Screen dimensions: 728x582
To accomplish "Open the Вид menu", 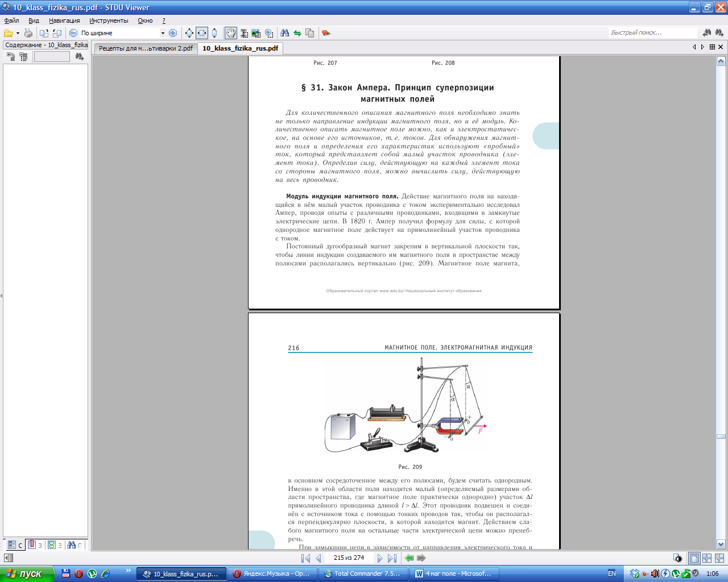I will (34, 20).
